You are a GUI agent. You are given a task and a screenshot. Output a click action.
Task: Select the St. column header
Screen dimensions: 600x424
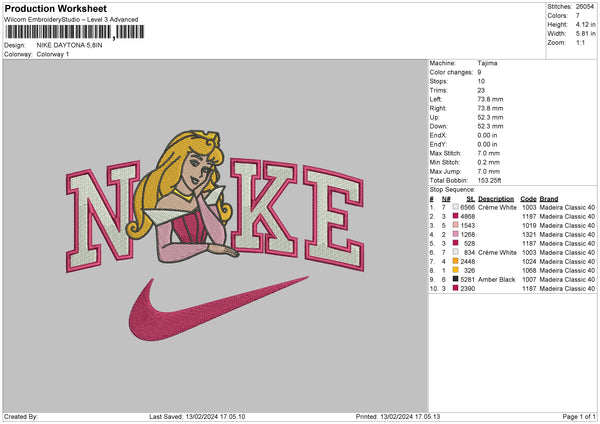tap(471, 199)
